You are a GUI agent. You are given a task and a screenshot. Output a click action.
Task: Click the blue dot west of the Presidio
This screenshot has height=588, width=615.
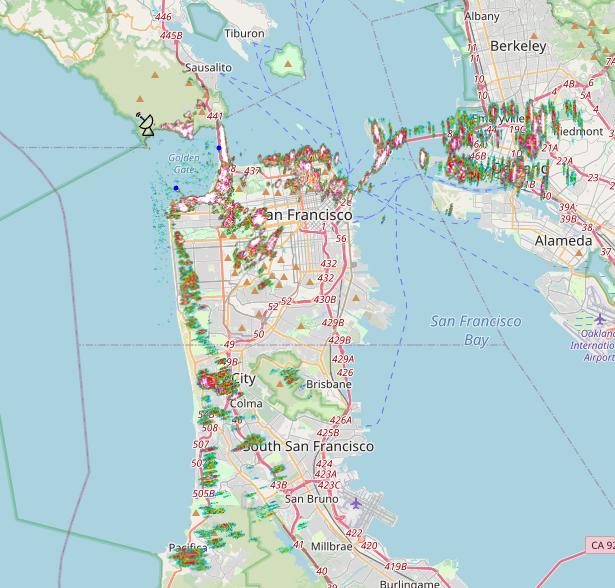click(176, 188)
